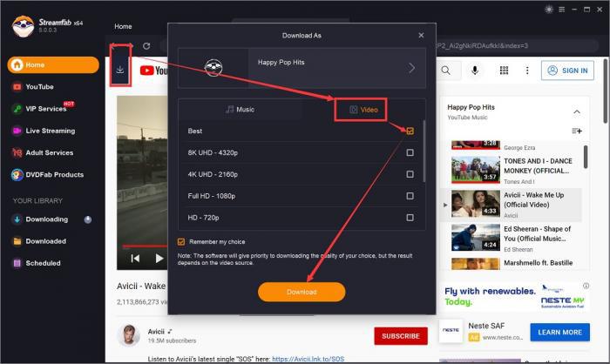Click the page scrollbar on the right edge
The width and height of the screenshot is (610, 364).
click(x=606, y=91)
